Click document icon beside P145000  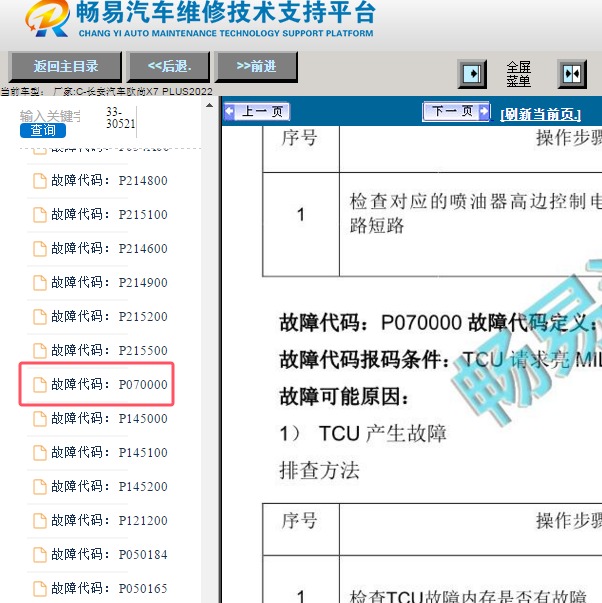pyautogui.click(x=40, y=419)
